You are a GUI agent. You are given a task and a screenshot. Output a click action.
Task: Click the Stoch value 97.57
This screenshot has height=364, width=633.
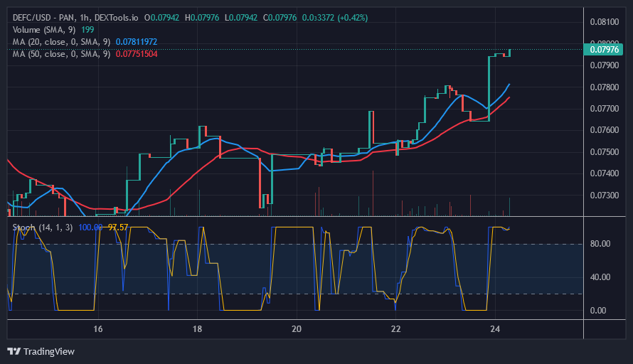tap(118, 227)
